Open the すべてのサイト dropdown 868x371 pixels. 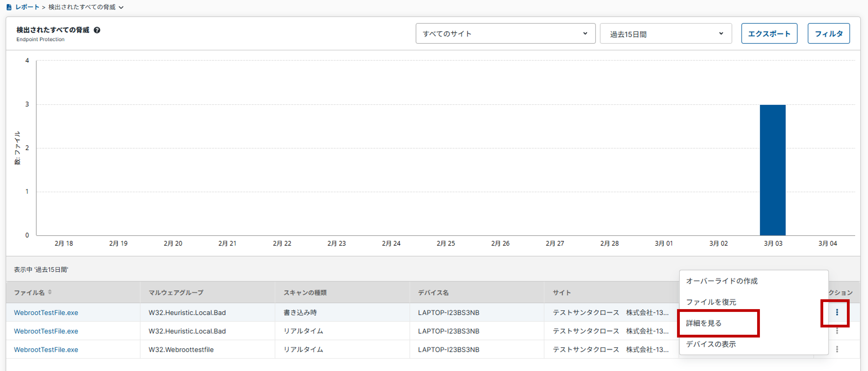click(x=505, y=34)
